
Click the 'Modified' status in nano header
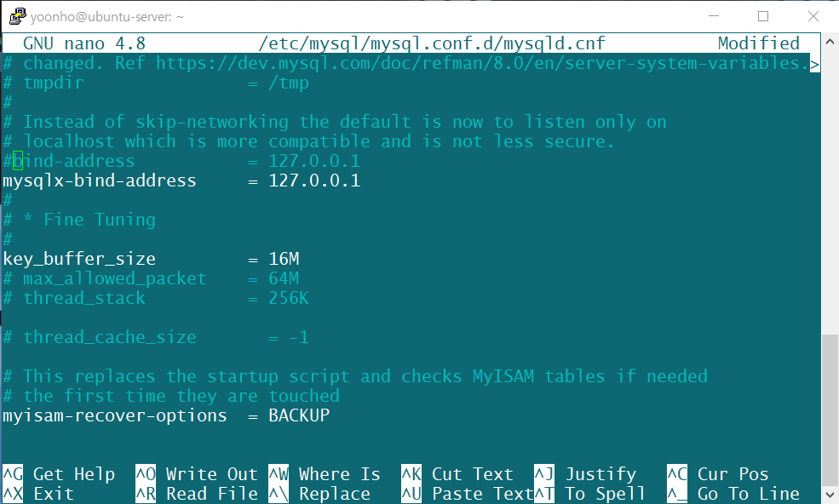[759, 43]
